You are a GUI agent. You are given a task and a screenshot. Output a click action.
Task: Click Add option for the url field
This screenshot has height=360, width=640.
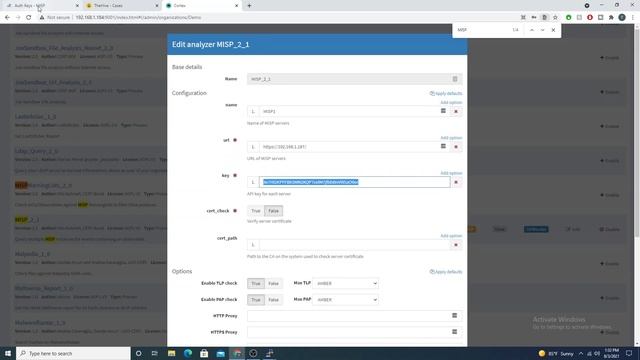point(451,138)
